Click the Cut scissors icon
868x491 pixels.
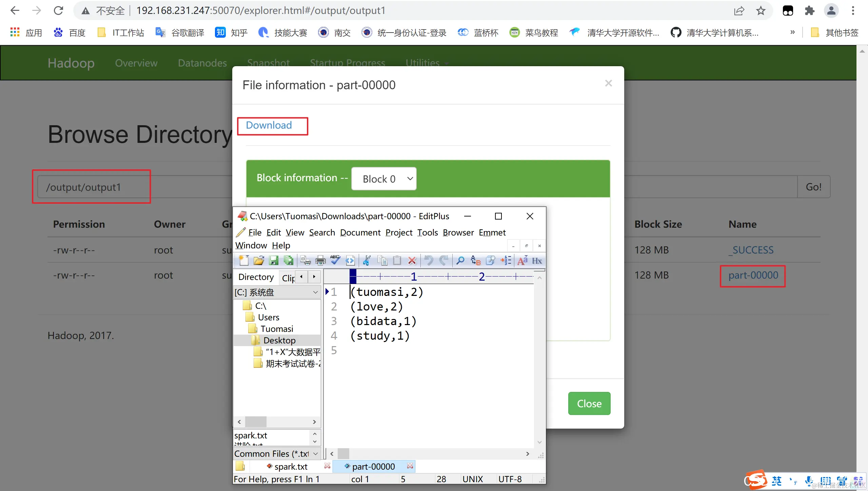pos(366,261)
